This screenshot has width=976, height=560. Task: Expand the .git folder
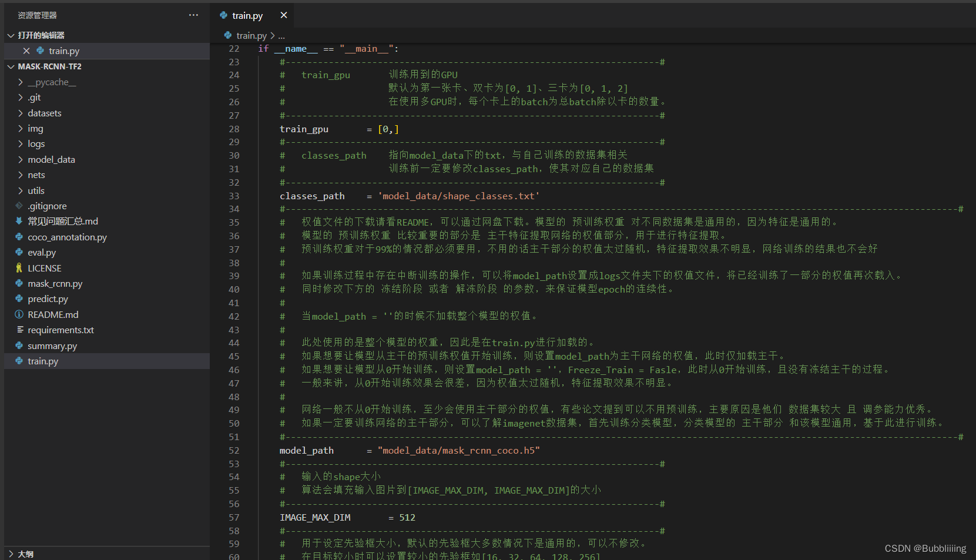[21, 98]
